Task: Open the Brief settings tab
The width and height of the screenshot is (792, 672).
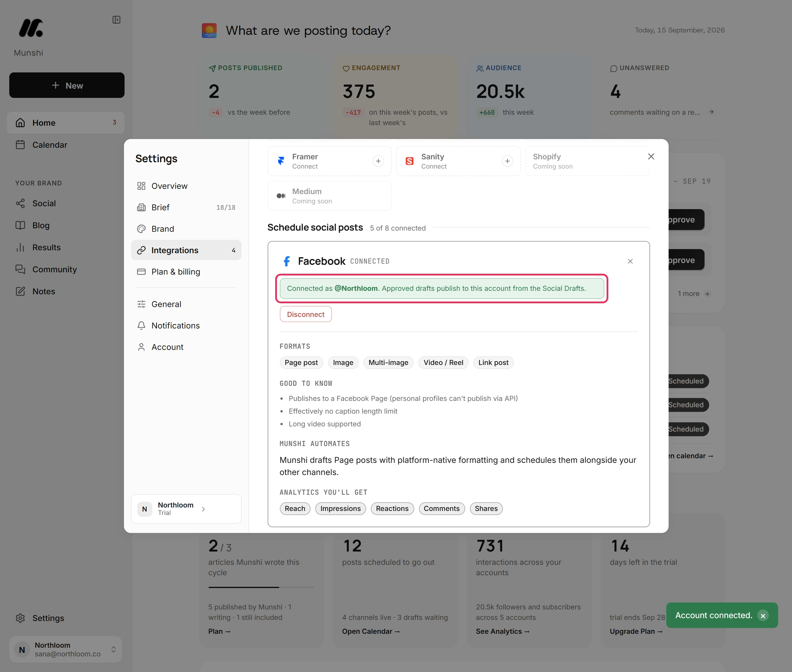Action: click(186, 207)
